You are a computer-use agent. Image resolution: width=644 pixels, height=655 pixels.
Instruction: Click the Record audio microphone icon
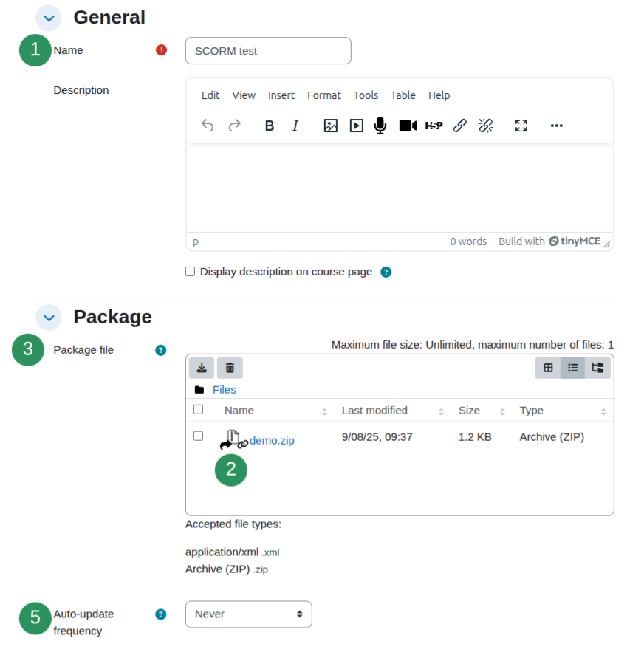tap(380, 126)
